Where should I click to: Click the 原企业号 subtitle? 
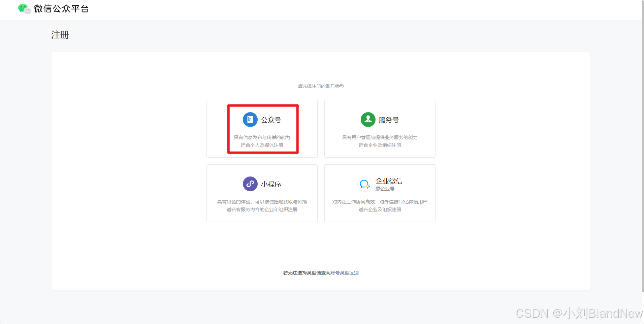coord(385,189)
